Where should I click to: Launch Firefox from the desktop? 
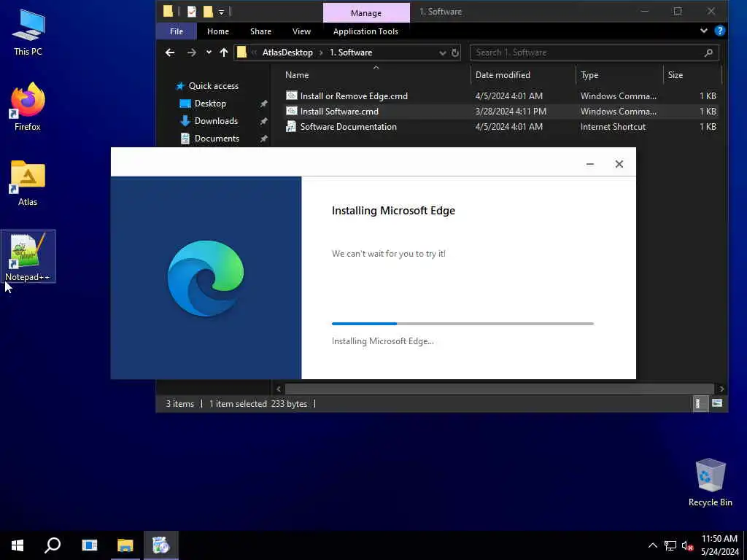pyautogui.click(x=28, y=106)
